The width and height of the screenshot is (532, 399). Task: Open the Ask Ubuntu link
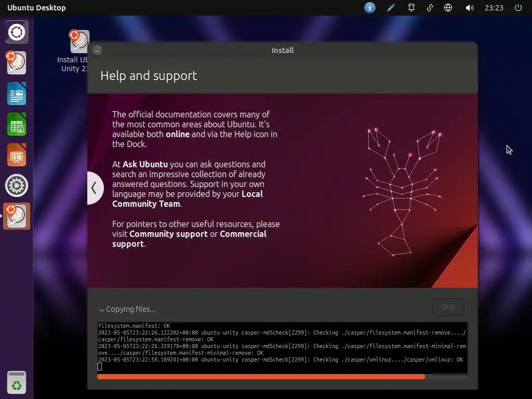tap(145, 164)
